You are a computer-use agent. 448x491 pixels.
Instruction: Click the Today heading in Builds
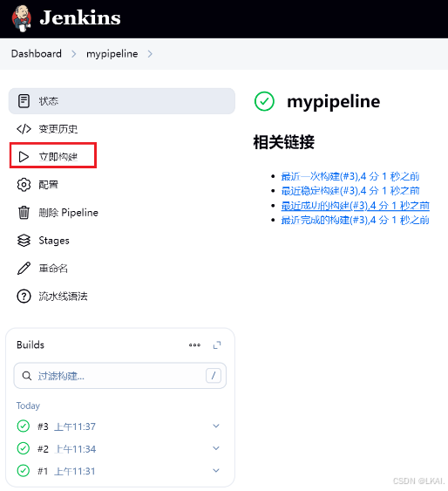[x=28, y=406]
